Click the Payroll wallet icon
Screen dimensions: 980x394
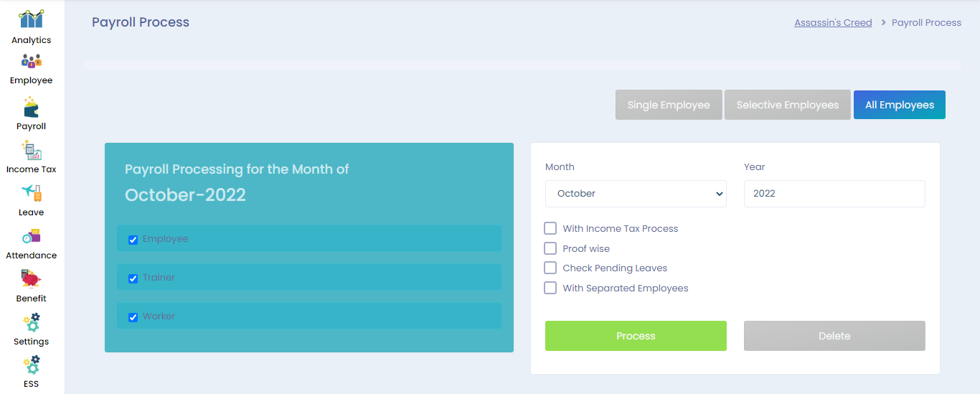point(32,107)
